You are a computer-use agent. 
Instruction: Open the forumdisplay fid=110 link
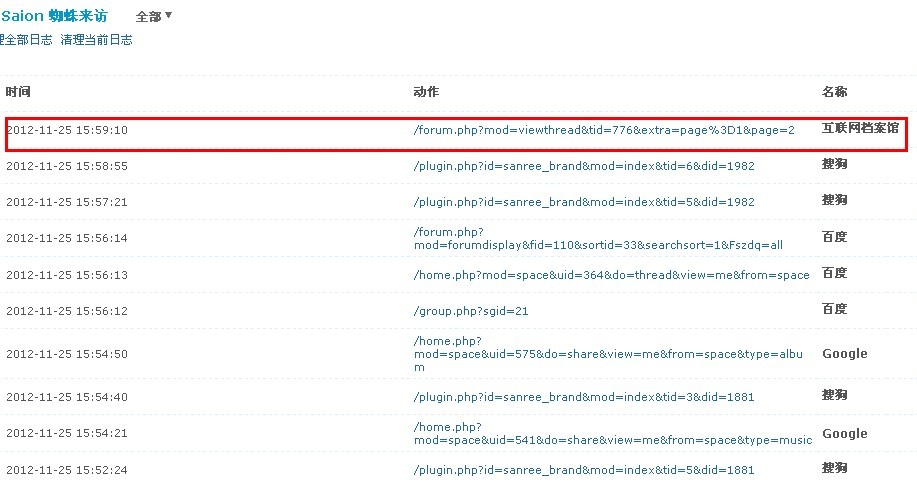point(598,238)
